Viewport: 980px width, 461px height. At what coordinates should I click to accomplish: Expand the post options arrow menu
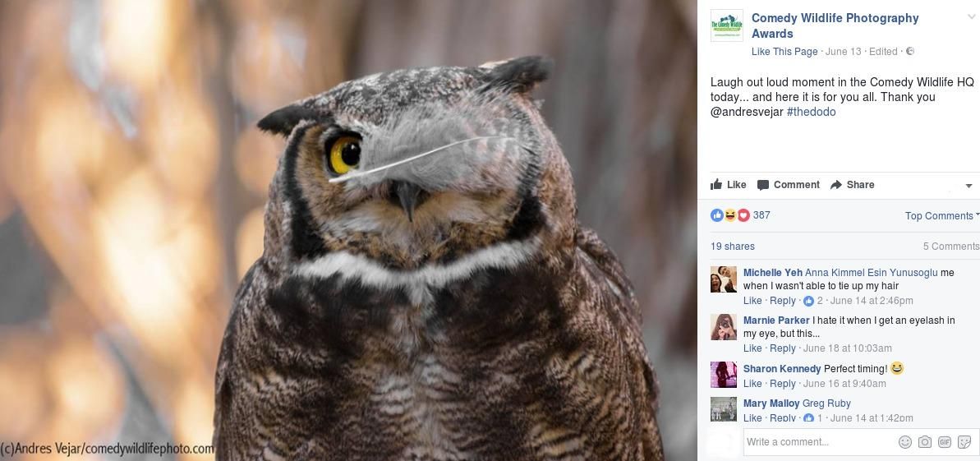point(968,186)
